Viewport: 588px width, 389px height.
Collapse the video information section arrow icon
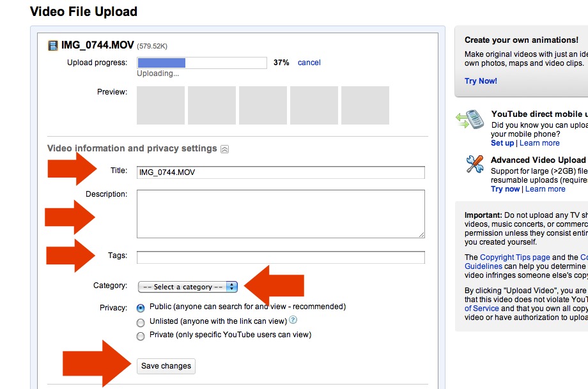224,149
